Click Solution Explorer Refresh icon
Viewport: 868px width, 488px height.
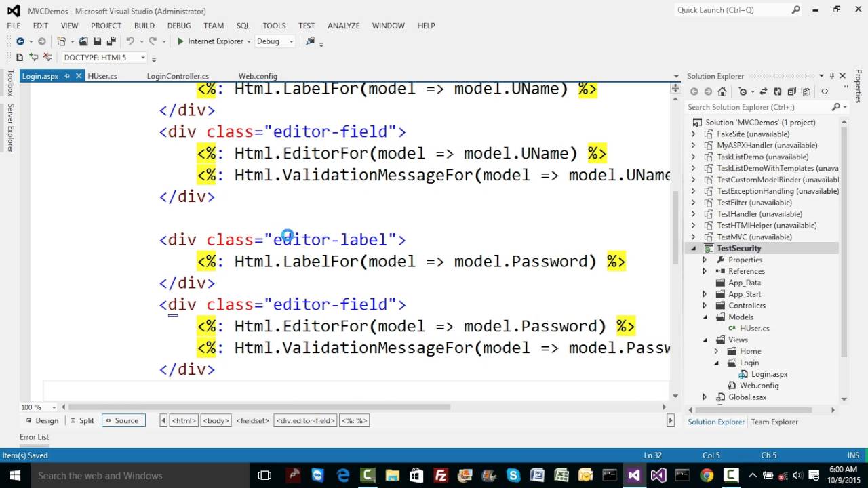click(777, 91)
